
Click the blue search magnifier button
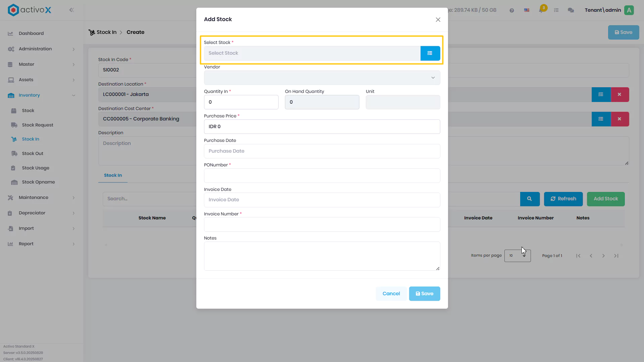[530, 199]
